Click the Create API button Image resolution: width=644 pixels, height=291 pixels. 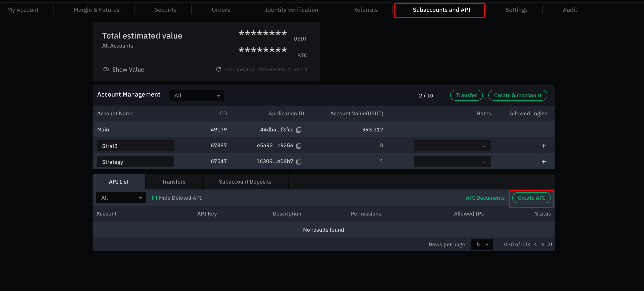tap(531, 198)
